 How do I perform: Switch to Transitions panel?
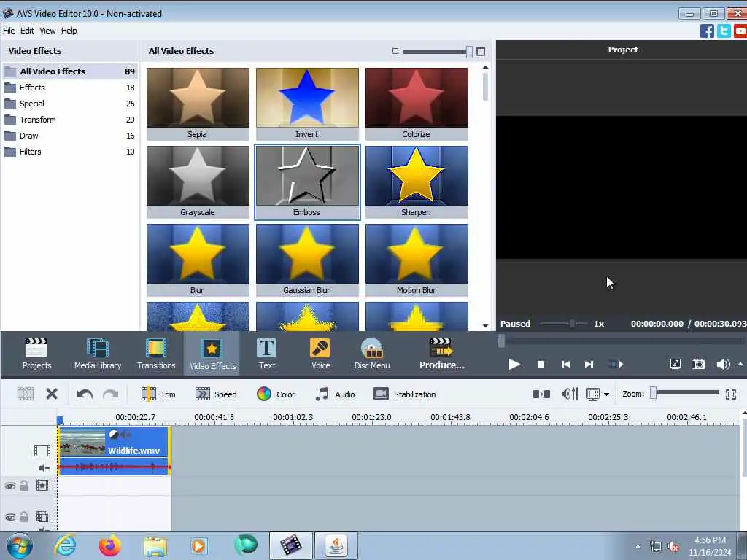coord(156,354)
